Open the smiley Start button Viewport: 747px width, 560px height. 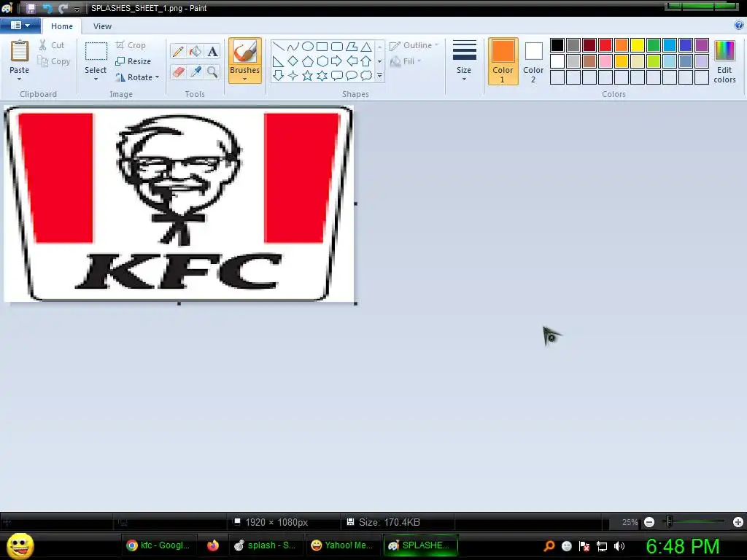[20, 545]
